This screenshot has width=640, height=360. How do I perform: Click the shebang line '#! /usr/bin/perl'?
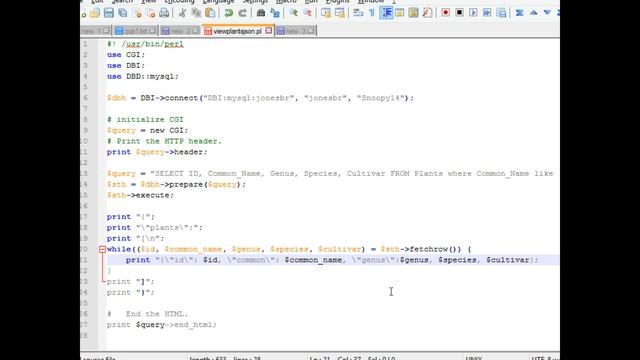pyautogui.click(x=145, y=44)
